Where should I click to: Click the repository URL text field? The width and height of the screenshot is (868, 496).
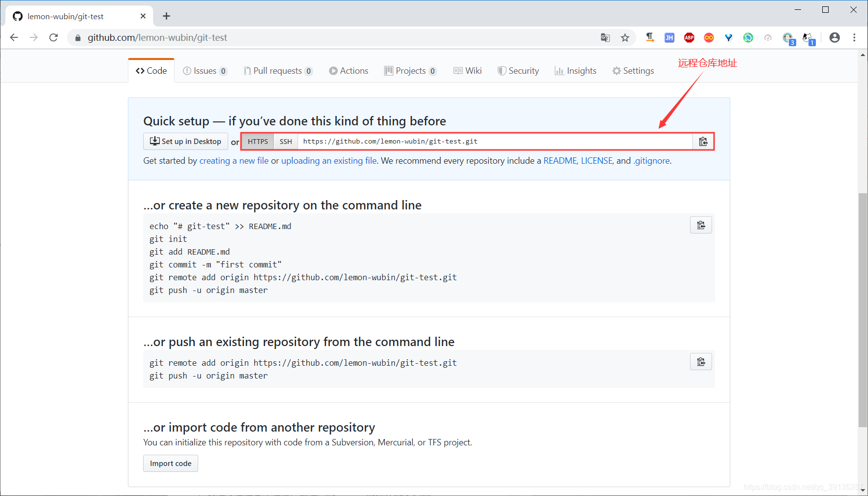[495, 142]
